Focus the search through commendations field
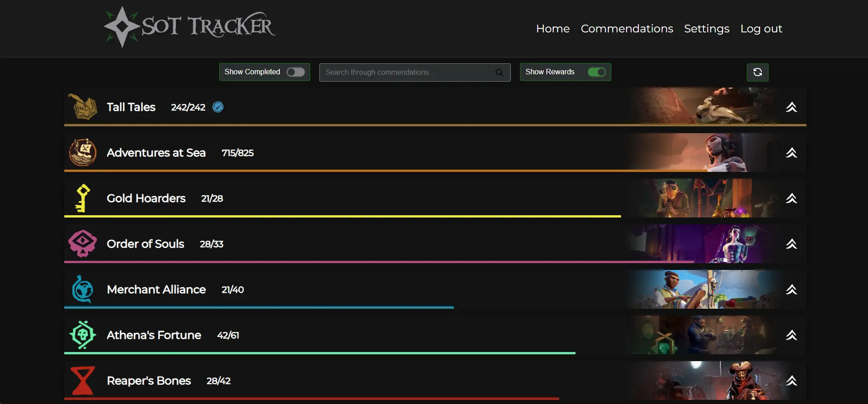868x404 pixels. click(408, 73)
